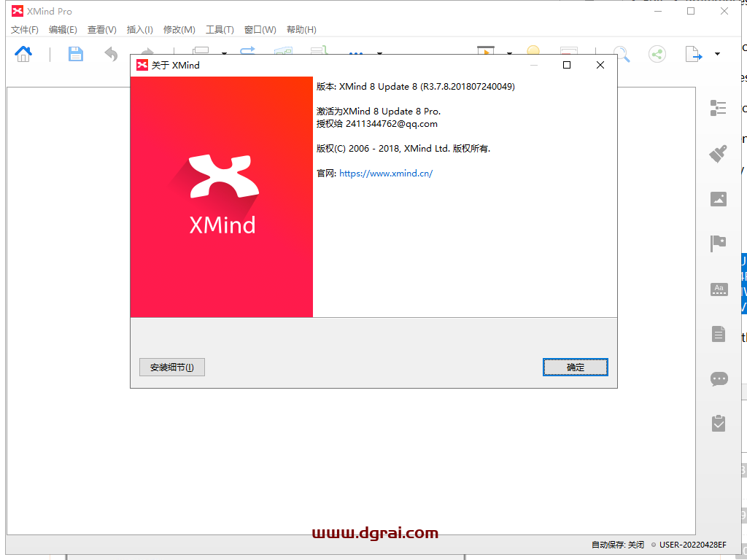This screenshot has height=560, width=747.
Task: Open the 工具(T) menu
Action: point(218,30)
